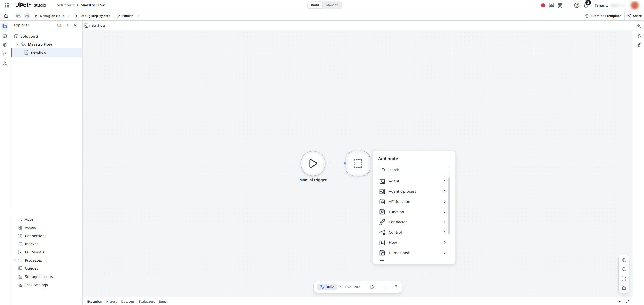Switch to Build mode in top toggle

315,5
